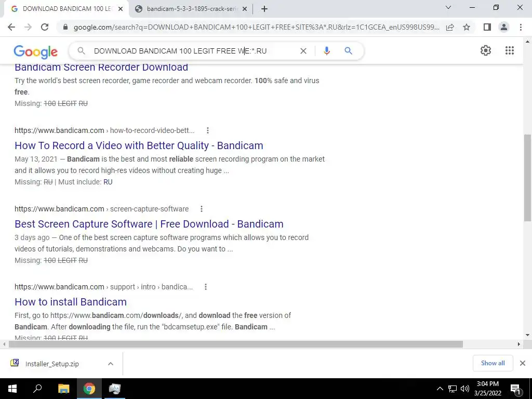This screenshot has width=532, height=399.
Task: Click the scroll right arrow
Action: (519, 344)
